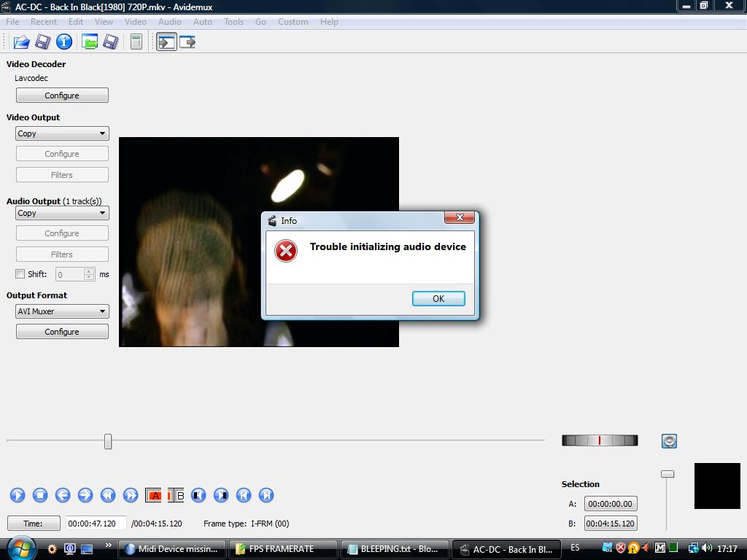This screenshot has width=747, height=560.
Task: Open the Recent menu
Action: [43, 22]
